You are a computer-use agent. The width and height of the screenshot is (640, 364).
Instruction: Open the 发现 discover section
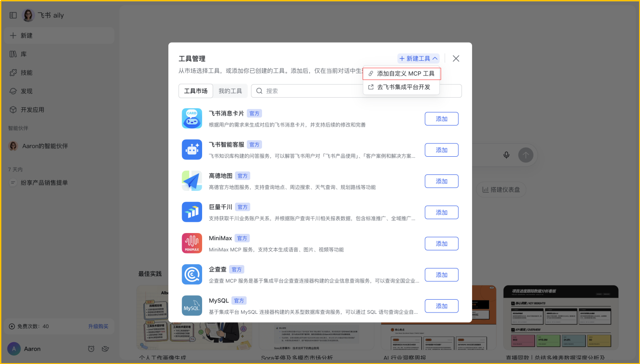[x=60, y=91]
